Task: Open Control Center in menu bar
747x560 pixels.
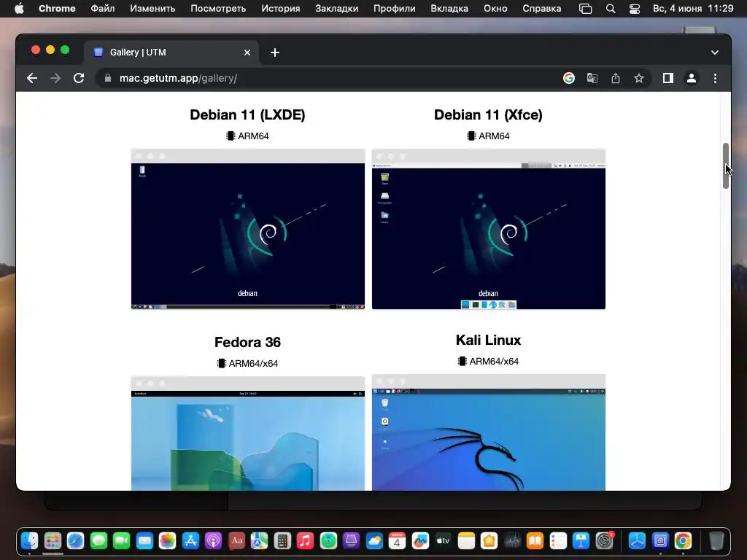Action: [x=635, y=9]
